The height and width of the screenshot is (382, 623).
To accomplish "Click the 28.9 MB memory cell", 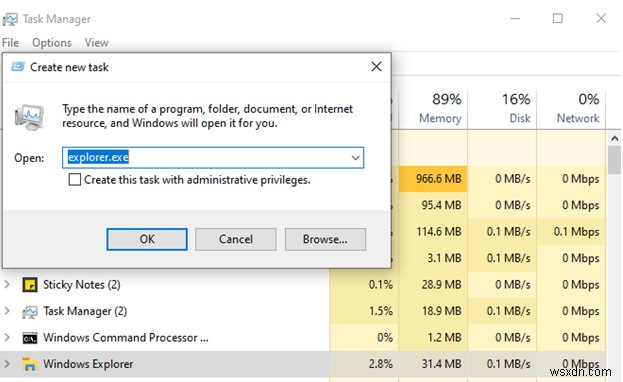I will [x=433, y=285].
